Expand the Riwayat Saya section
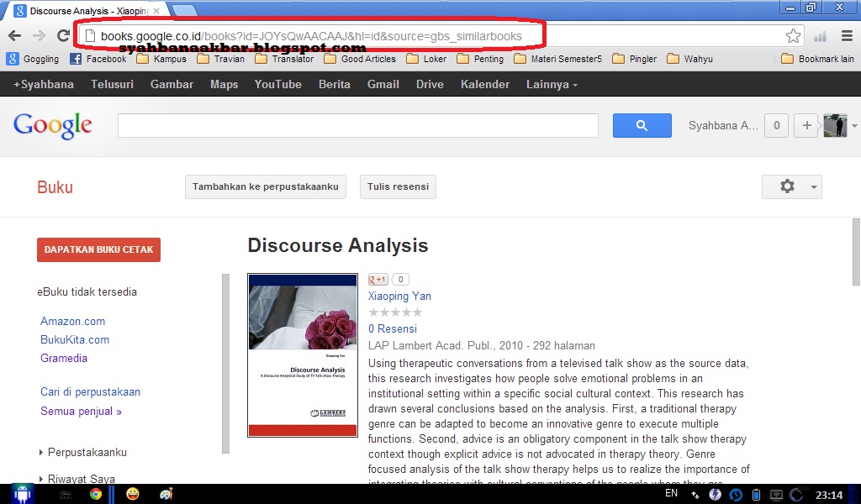 77,479
